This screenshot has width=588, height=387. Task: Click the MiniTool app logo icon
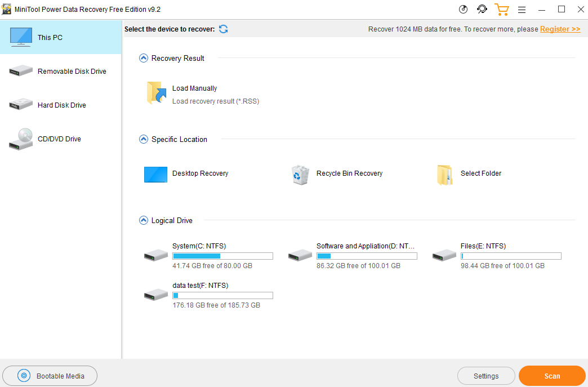coord(6,9)
